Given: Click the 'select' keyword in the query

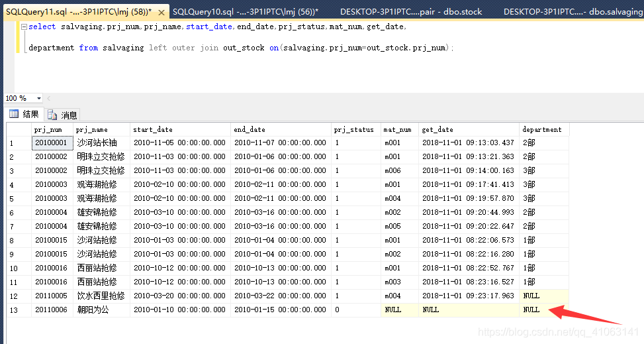Looking at the screenshot, I should click(x=42, y=27).
